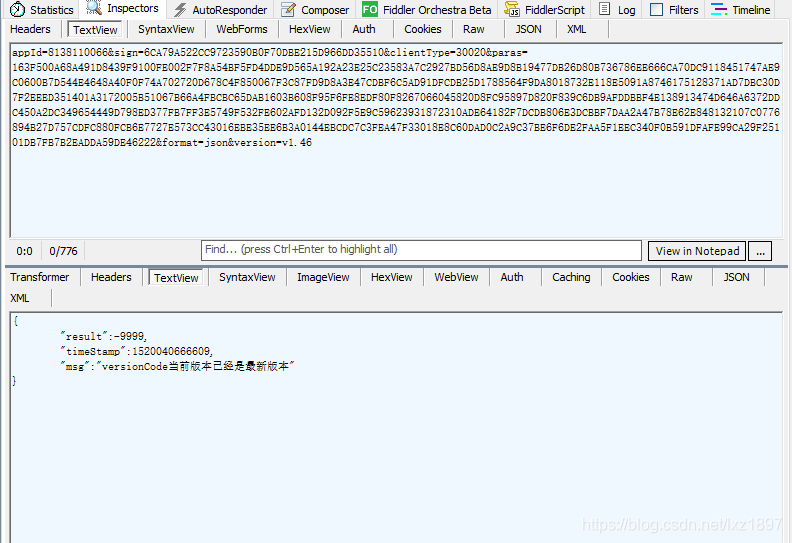Toggle the Filters checkbox
The width and height of the screenshot is (792, 543).
click(x=656, y=9)
